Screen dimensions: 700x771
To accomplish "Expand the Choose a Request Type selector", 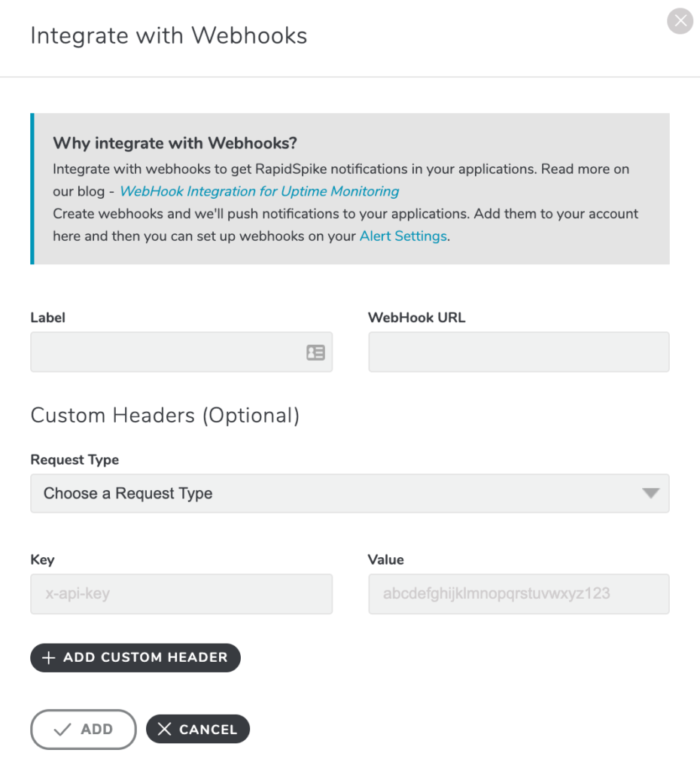I will coord(350,493).
